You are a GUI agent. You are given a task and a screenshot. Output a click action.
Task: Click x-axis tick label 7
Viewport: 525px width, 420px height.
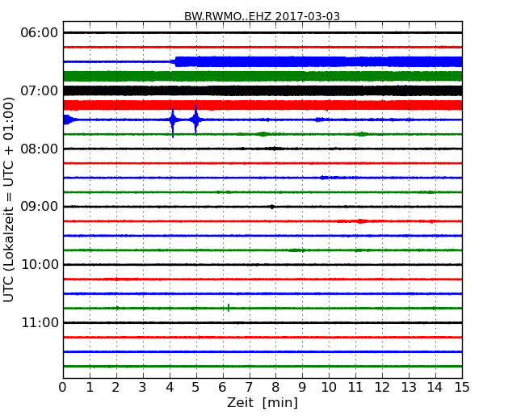point(249,388)
